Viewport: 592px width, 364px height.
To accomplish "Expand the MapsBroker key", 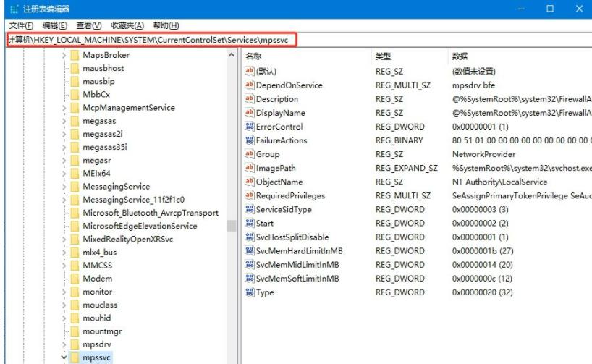I will pos(64,56).
